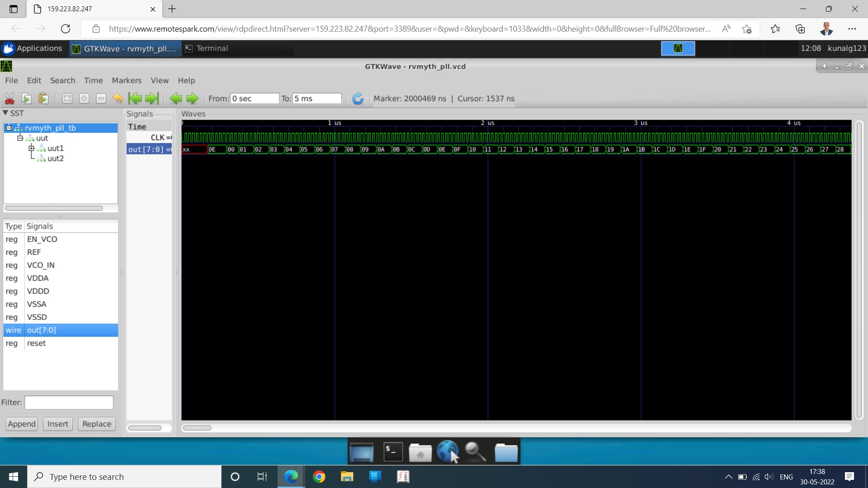Click the Zoom In plus icon
The width and height of the screenshot is (868, 488).
point(84,99)
